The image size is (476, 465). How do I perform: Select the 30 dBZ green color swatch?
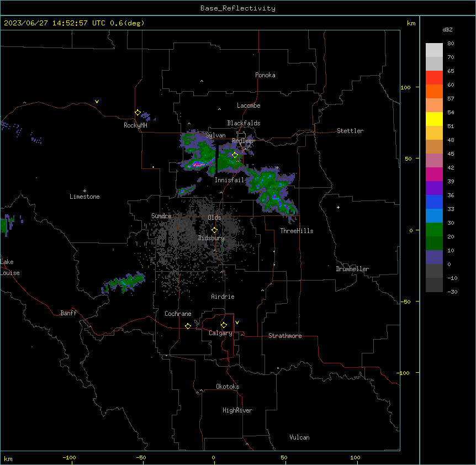coord(434,230)
